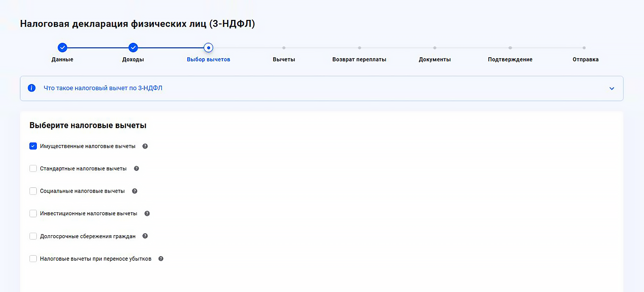Image resolution: width=644 pixels, height=292 pixels.
Task: Open the Возврат переплаты step label
Action: click(x=359, y=59)
